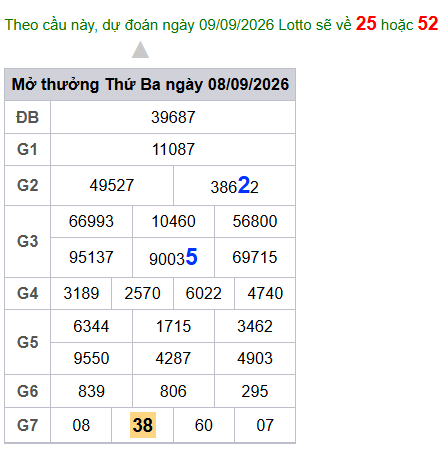Click the G2 number 49527
The width and height of the screenshot is (447, 450).
[x=112, y=185]
